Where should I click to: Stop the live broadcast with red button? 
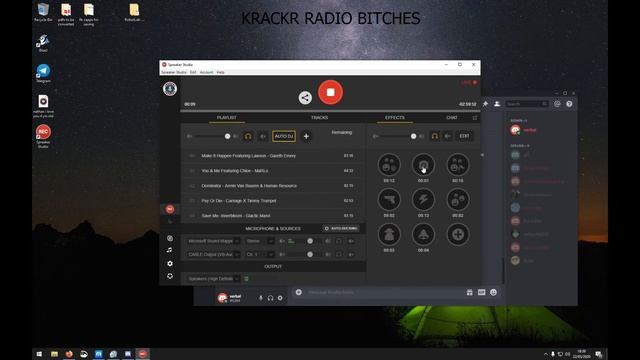330,92
